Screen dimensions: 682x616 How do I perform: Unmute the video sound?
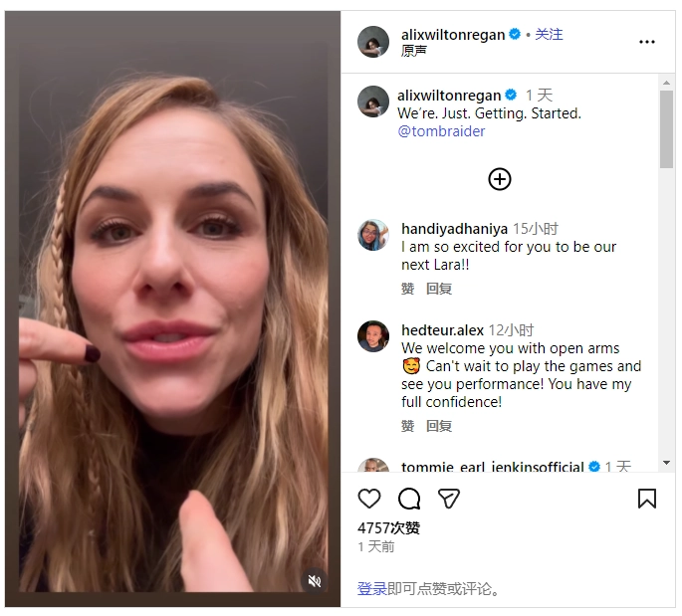coord(314,580)
